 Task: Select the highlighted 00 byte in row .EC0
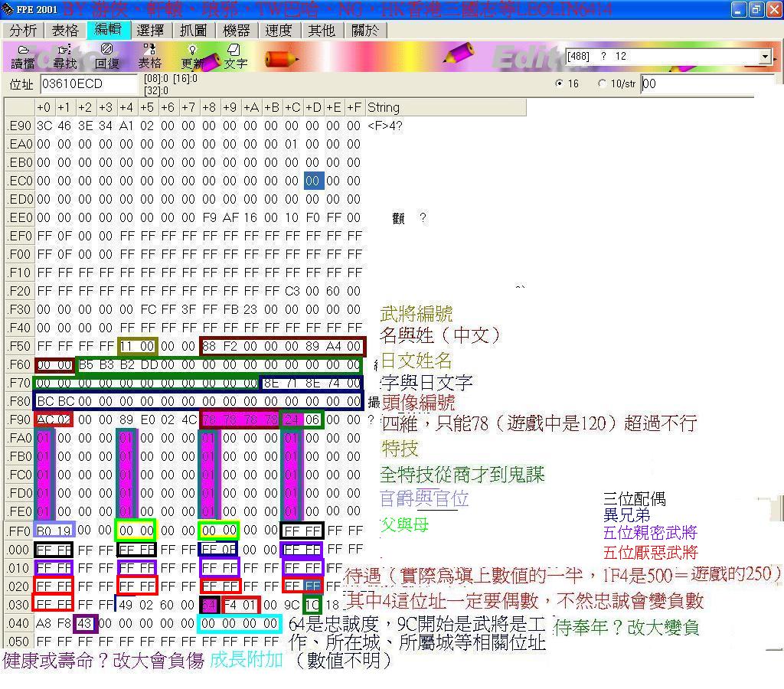click(x=313, y=181)
